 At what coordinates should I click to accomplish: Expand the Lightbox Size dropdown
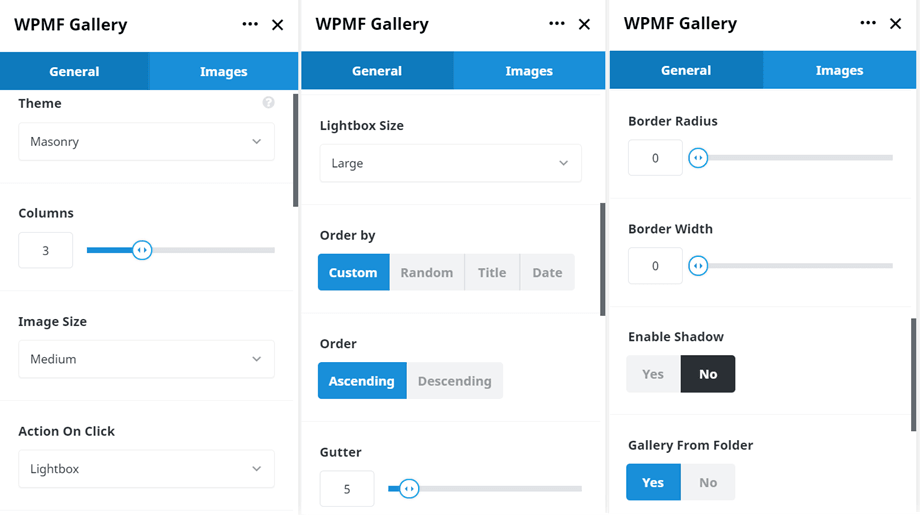pyautogui.click(x=450, y=163)
